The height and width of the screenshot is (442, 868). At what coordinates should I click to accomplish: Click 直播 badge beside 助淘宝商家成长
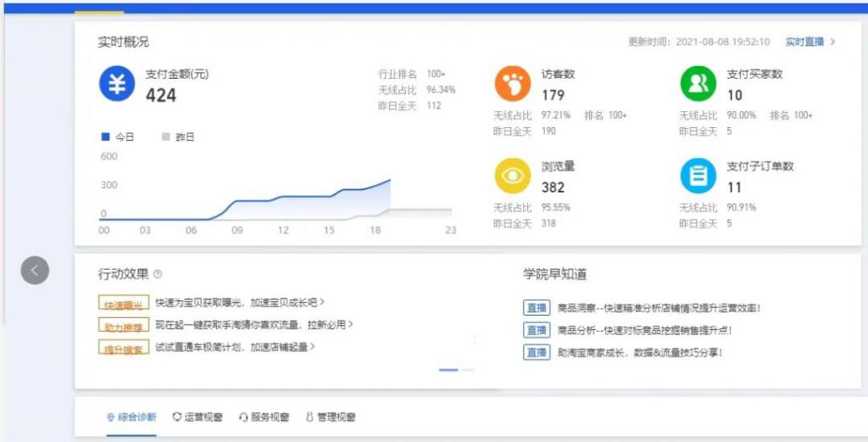pyautogui.click(x=537, y=352)
